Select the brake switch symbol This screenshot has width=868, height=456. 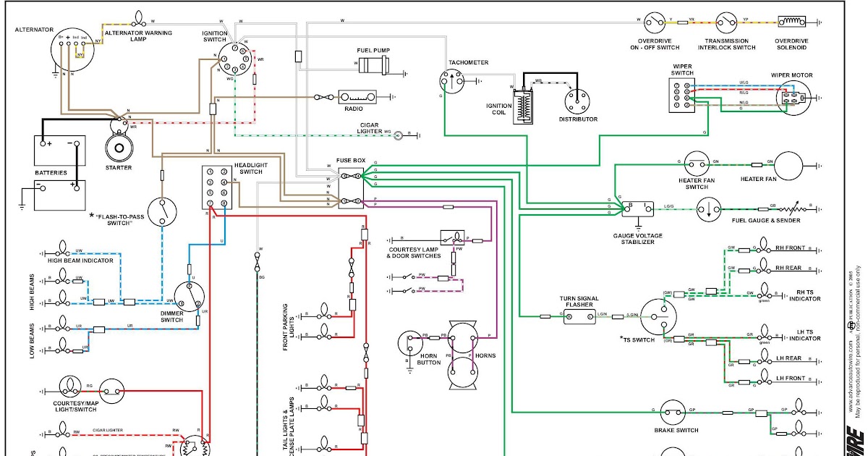pos(673,413)
